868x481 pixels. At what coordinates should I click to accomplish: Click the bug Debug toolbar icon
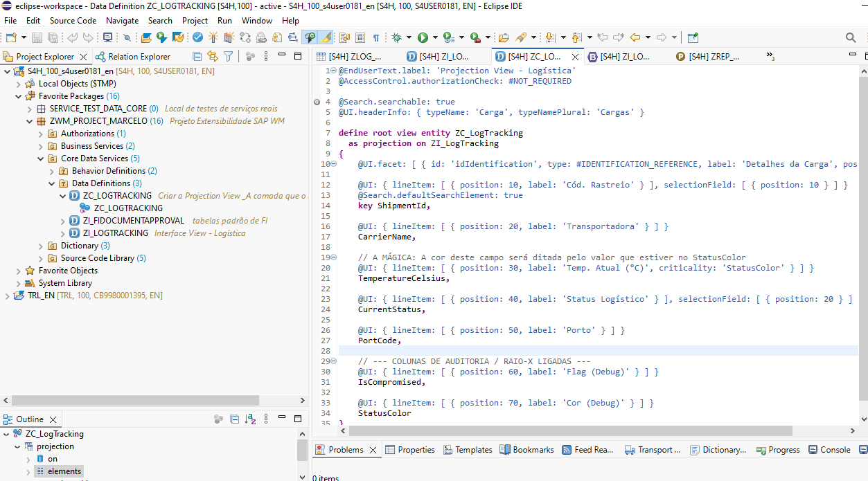[x=397, y=37]
